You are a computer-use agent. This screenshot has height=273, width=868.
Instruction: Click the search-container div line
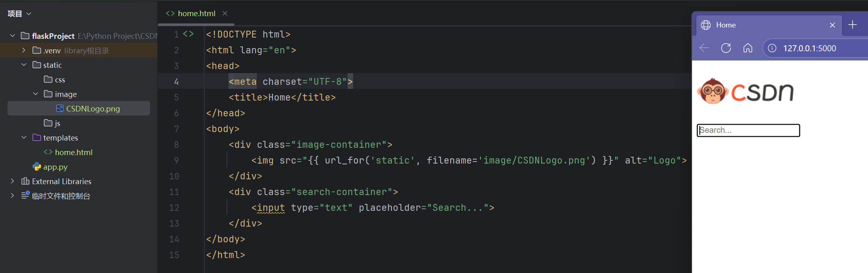click(313, 192)
